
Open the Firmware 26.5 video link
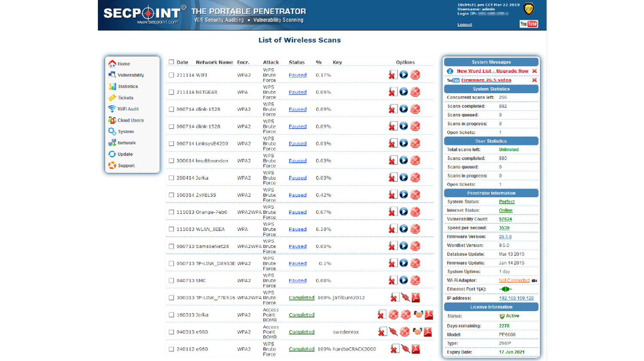coord(486,80)
